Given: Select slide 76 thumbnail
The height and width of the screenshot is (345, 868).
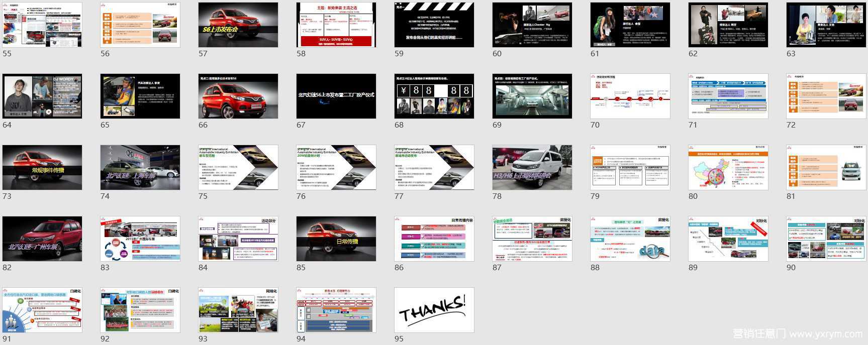Looking at the screenshot, I should point(336,167).
